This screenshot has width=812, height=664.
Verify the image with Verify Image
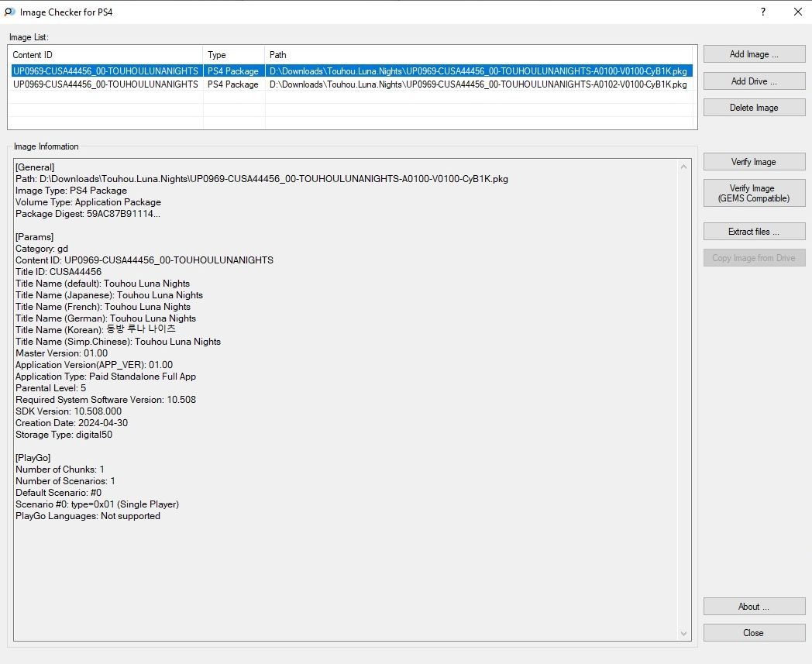tap(754, 162)
